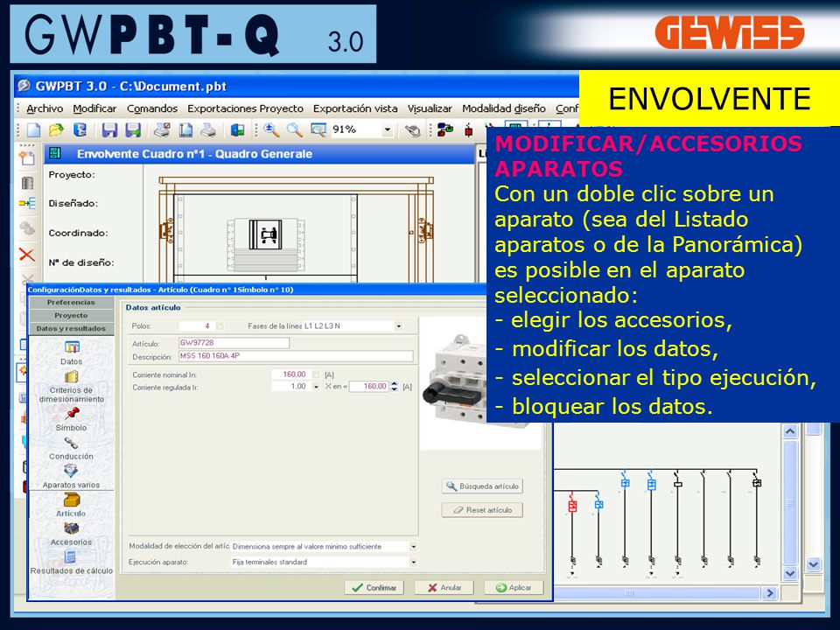Click the network diagram toolbar icon
The width and height of the screenshot is (840, 630).
445,129
